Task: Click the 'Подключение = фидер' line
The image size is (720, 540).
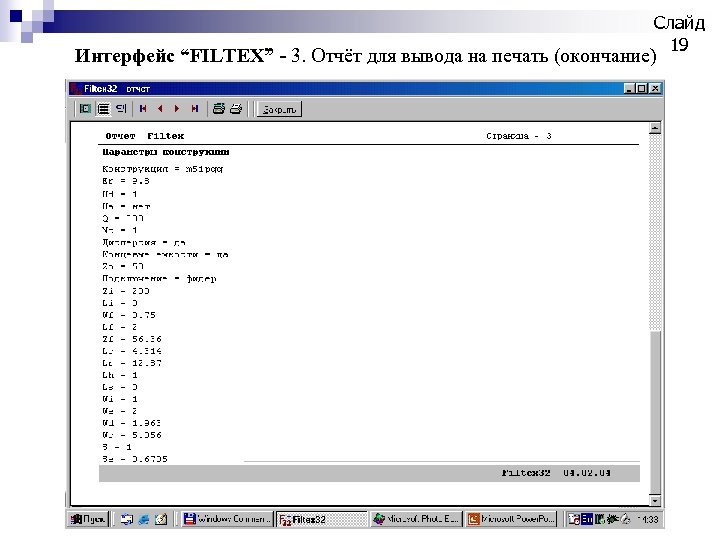Action: coord(159,279)
